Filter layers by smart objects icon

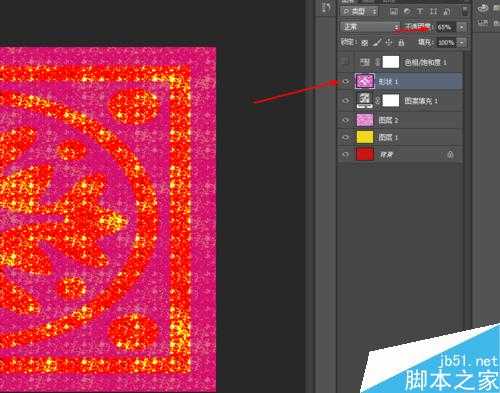447,12
